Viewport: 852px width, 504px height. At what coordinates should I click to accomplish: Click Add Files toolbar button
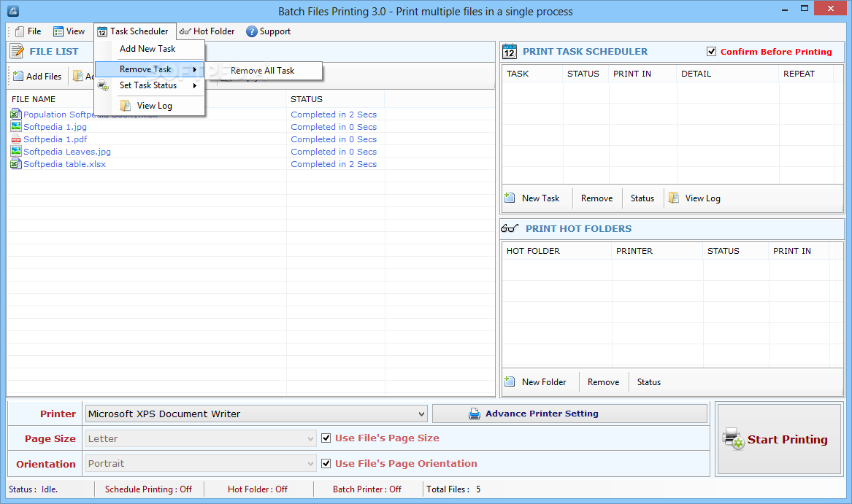click(37, 76)
